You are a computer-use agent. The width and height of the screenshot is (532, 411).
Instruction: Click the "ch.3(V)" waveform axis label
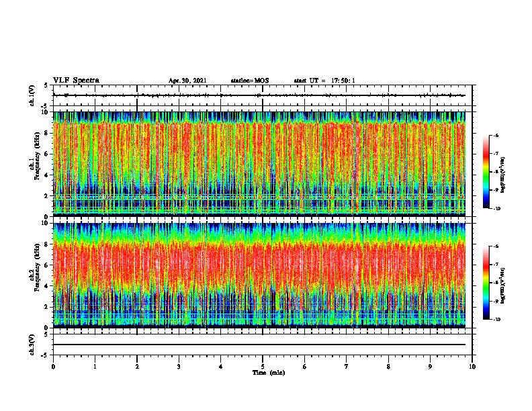(x=32, y=345)
